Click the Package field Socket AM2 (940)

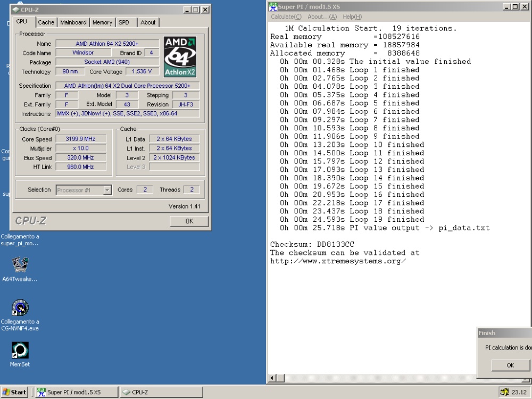coord(107,62)
